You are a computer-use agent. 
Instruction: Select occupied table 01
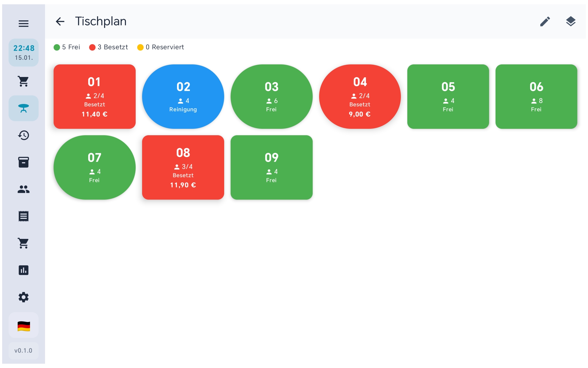(94, 96)
